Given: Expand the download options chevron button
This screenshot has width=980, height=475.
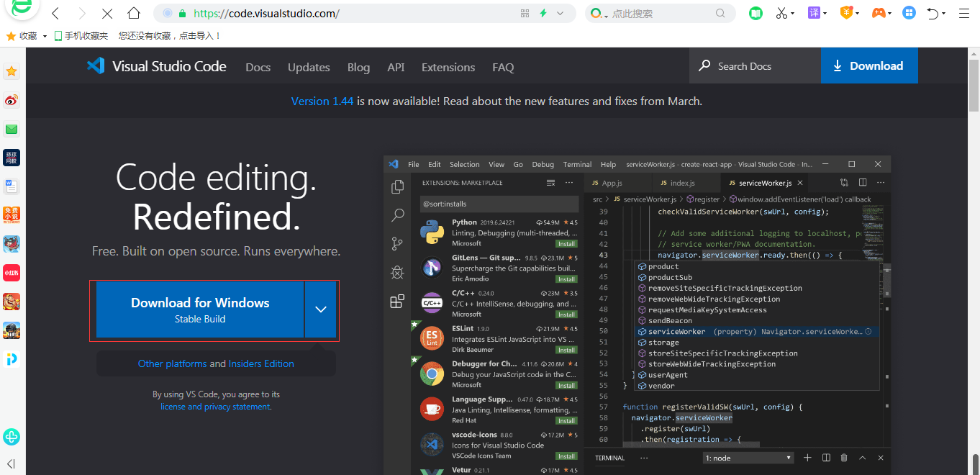Looking at the screenshot, I should pyautogui.click(x=321, y=309).
